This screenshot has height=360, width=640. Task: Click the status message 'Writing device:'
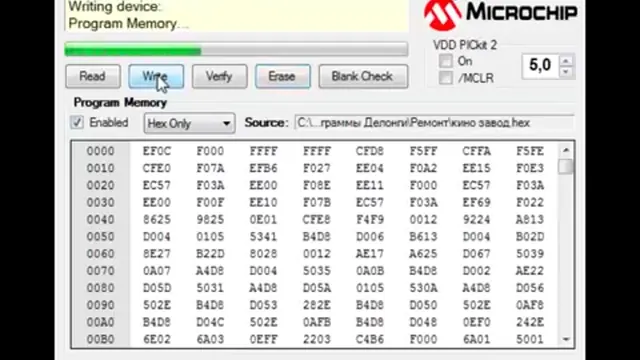click(x=115, y=7)
